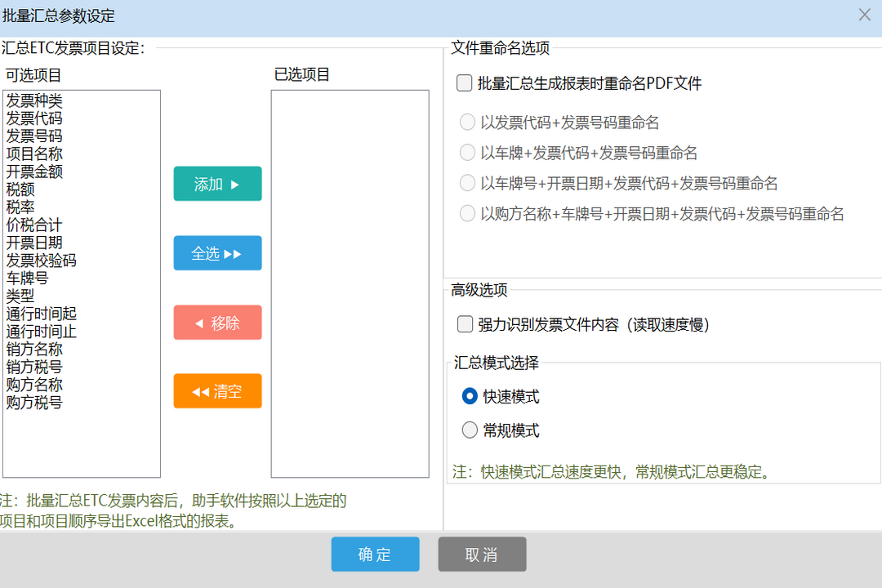点击清空按钮清除全部已选项目
882x588 pixels.
coord(217,391)
